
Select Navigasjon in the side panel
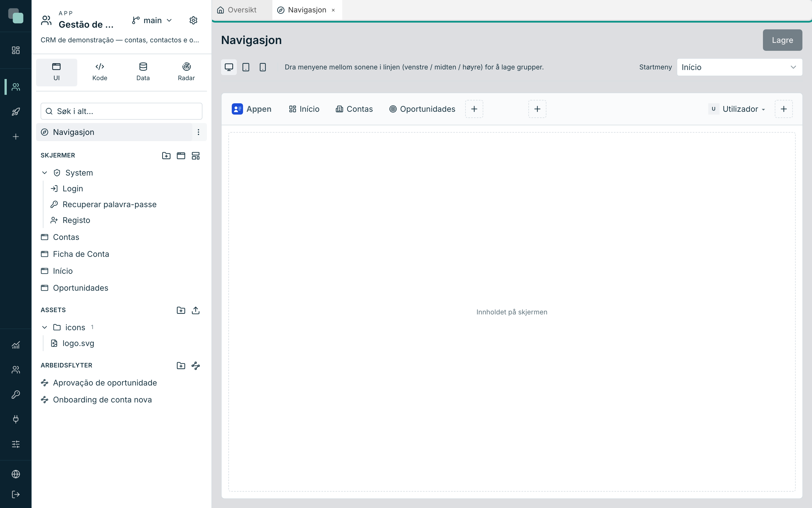point(114,132)
